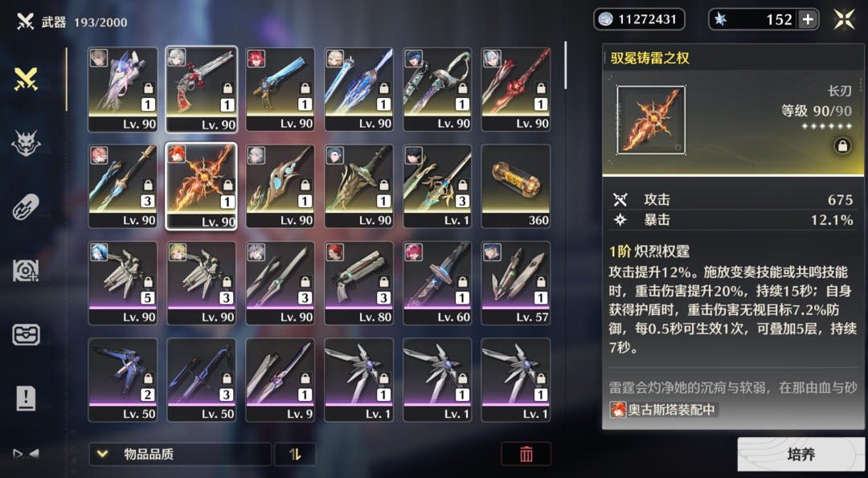Click the plus button beside 152 Astrite

click(x=808, y=20)
